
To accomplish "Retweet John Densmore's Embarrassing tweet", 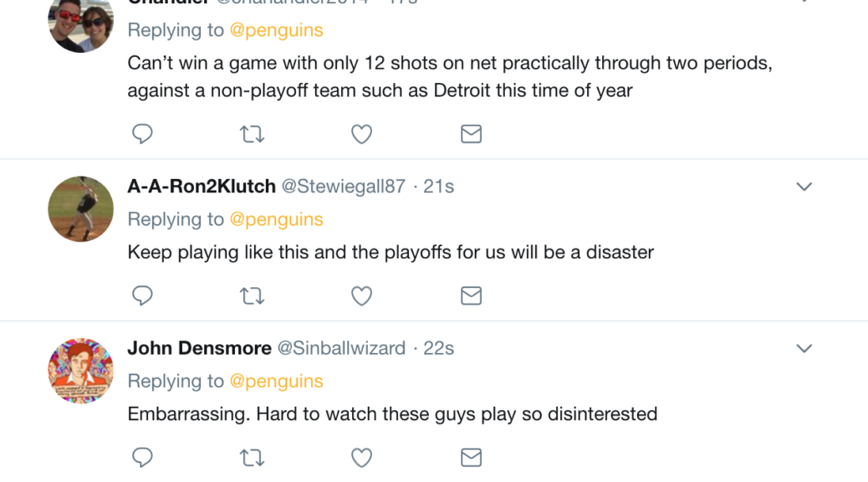I will pyautogui.click(x=252, y=457).
